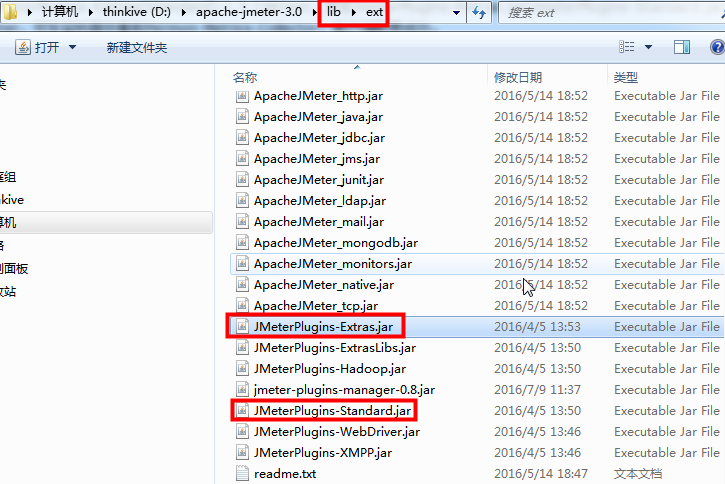The height and width of the screenshot is (484, 725).
Task: Click the JMeterPlugins-XMPP.jar file icon
Action: point(242,453)
